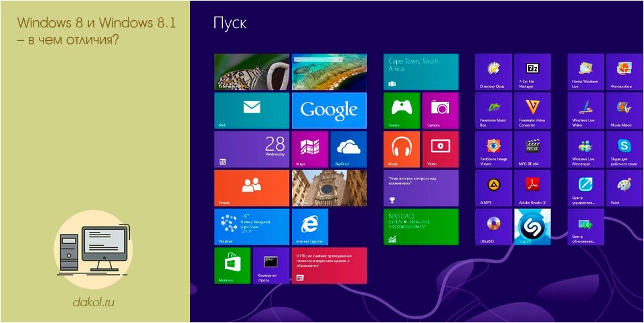Open the Desktop tile with butterfly photo

[251, 72]
